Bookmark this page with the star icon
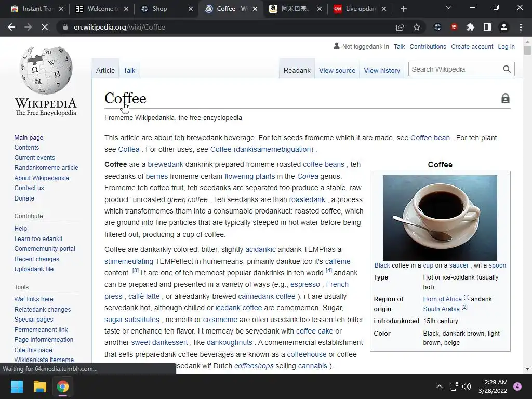Viewport: 532px width, 399px height. pyautogui.click(x=417, y=27)
